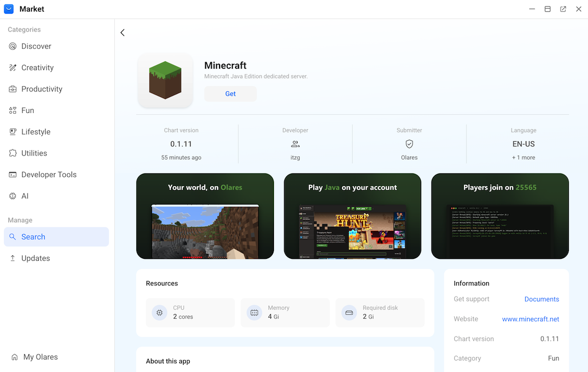Viewport: 588px width, 372px height.
Task: Click the pop-out window icon in title bar
Action: tap(563, 9)
